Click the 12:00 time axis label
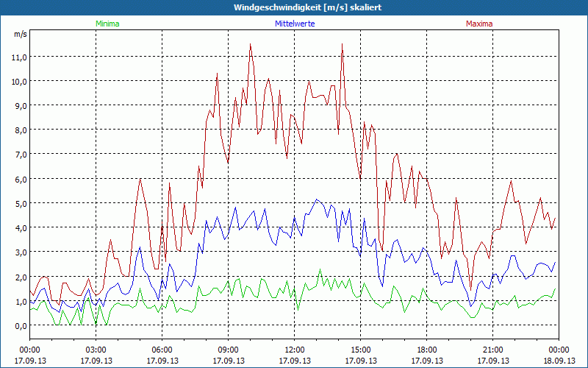This screenshot has width=588, height=368. (295, 350)
